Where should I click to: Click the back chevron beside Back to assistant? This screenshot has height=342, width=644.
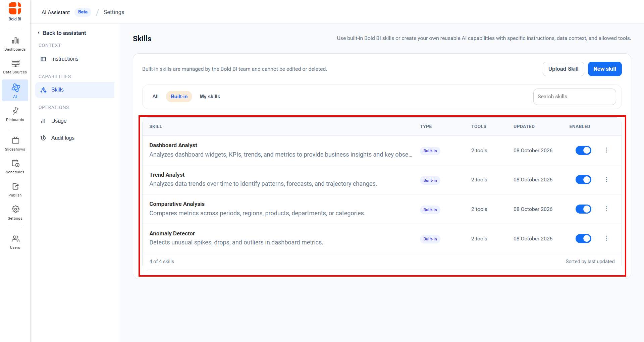(39, 33)
